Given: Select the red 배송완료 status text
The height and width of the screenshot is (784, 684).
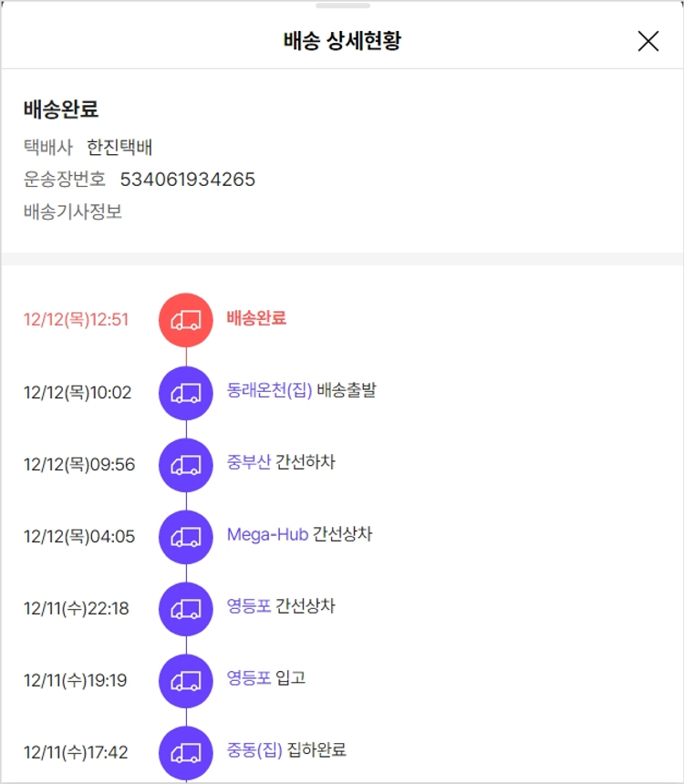Looking at the screenshot, I should [x=256, y=318].
